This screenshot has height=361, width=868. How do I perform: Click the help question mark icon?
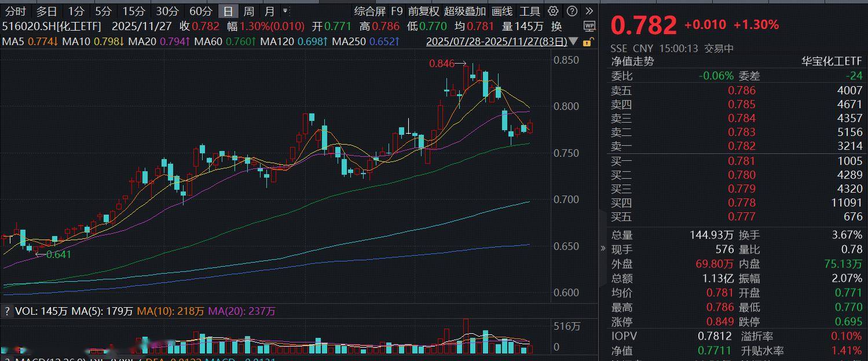pos(572,11)
